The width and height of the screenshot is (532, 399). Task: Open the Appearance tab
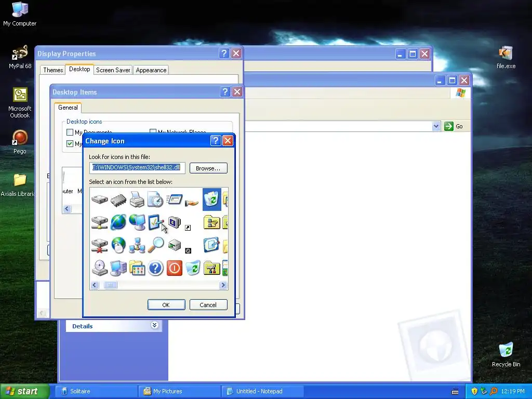[x=151, y=70]
